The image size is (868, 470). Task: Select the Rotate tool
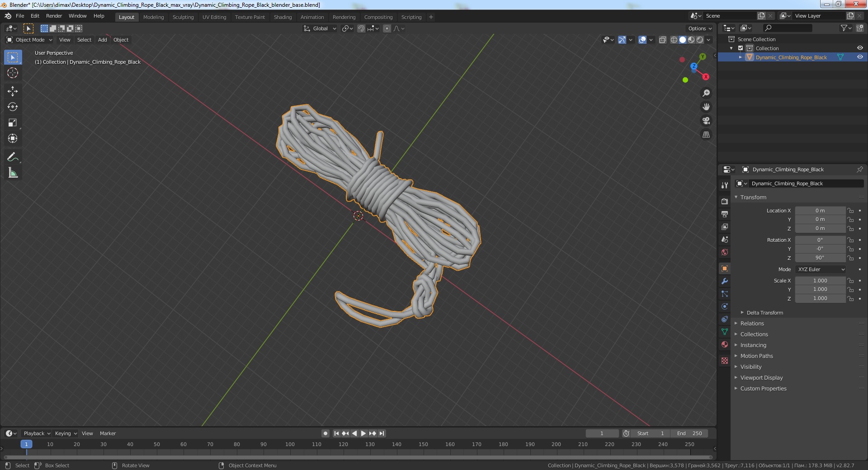tap(13, 107)
